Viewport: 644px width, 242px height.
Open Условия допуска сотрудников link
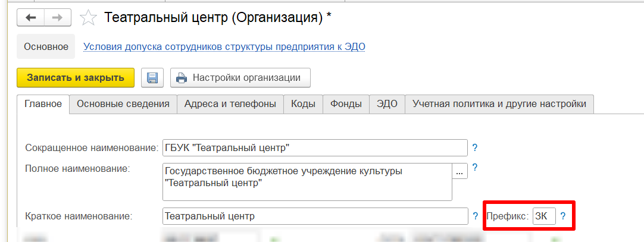point(224,46)
